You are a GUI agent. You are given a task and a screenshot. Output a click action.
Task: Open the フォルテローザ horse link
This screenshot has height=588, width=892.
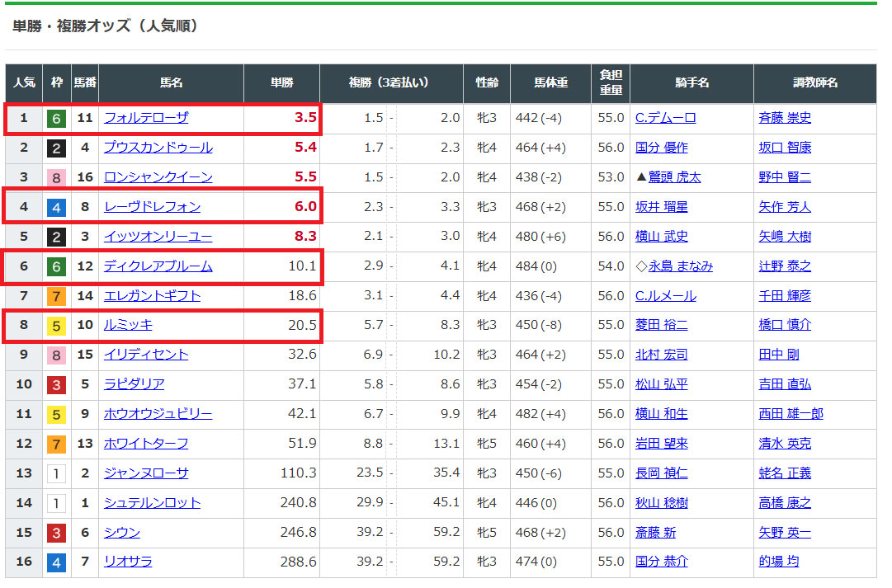pyautogui.click(x=146, y=118)
